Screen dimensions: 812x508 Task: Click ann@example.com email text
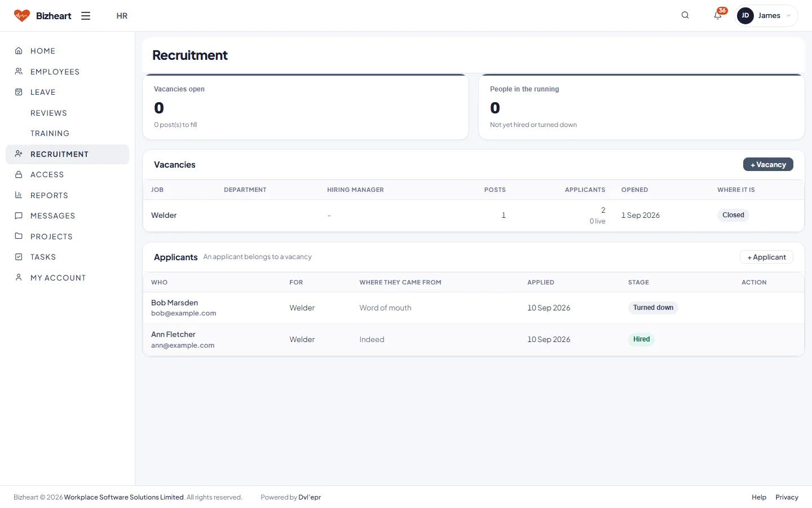[x=183, y=345]
